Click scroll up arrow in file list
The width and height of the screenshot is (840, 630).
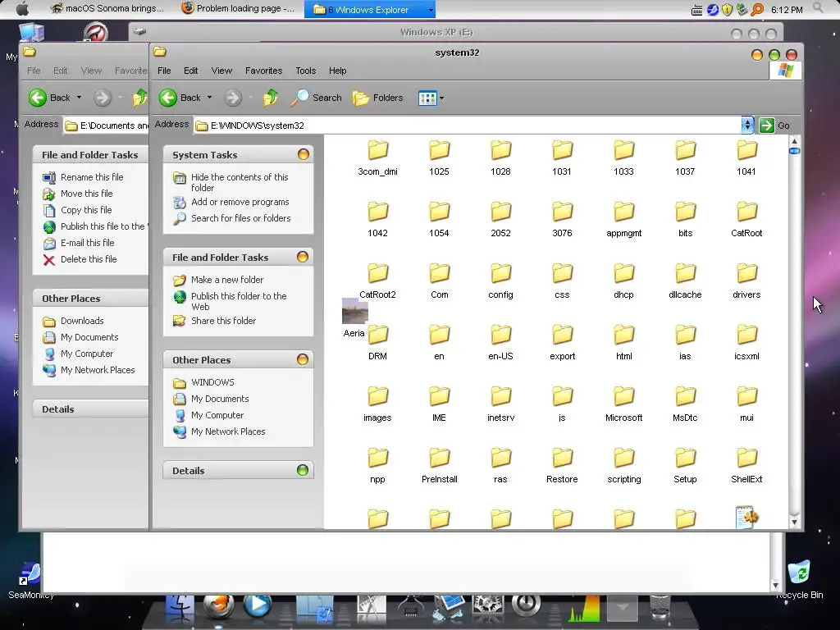[x=794, y=141]
